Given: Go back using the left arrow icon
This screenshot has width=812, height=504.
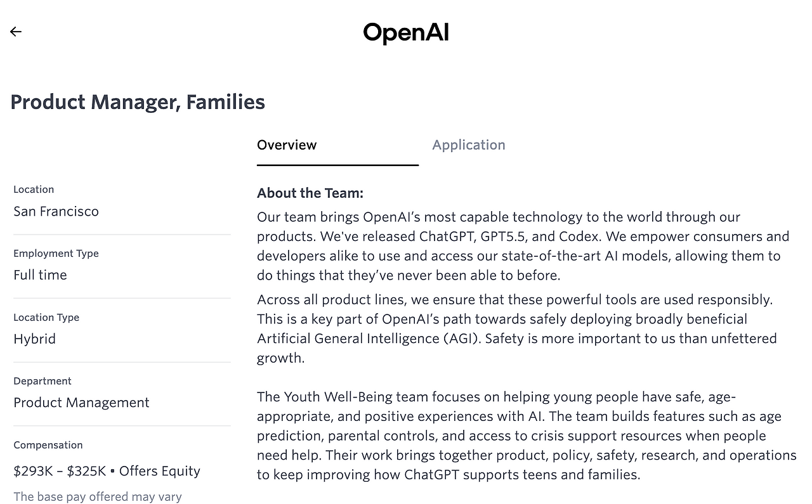Looking at the screenshot, I should 16,32.
